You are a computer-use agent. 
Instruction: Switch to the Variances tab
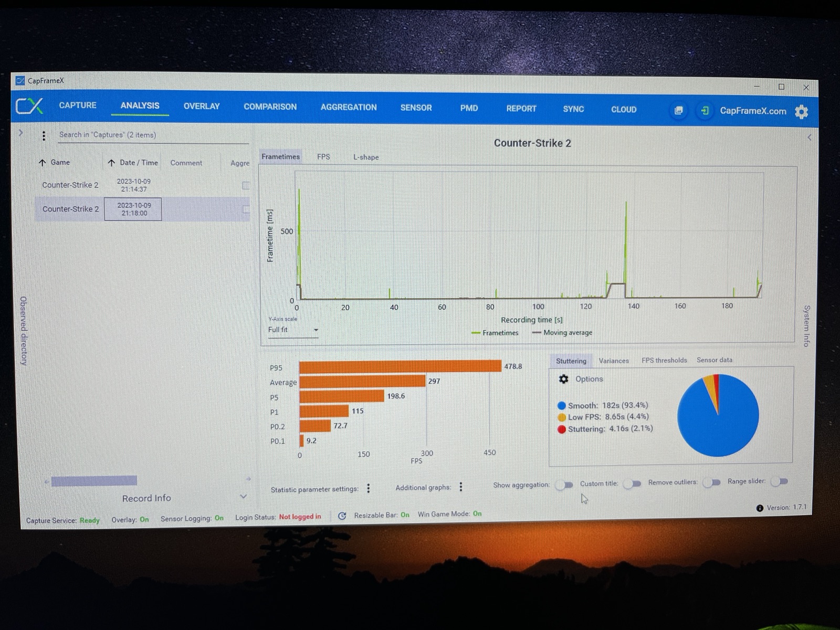614,361
